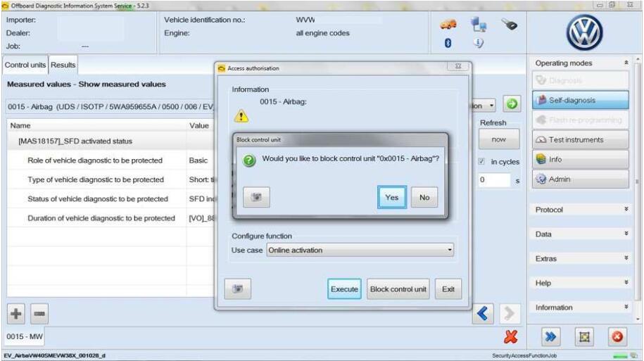644x361 pixels.
Task: Click the Refresh now button
Action: pyautogui.click(x=498, y=139)
